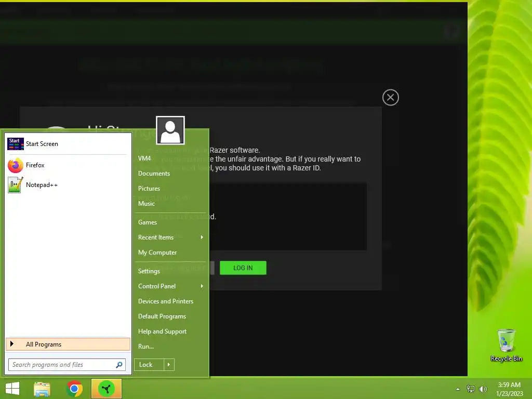Open Notepad++ from the Start menu
Screen dimensions: 532x399
68,185
